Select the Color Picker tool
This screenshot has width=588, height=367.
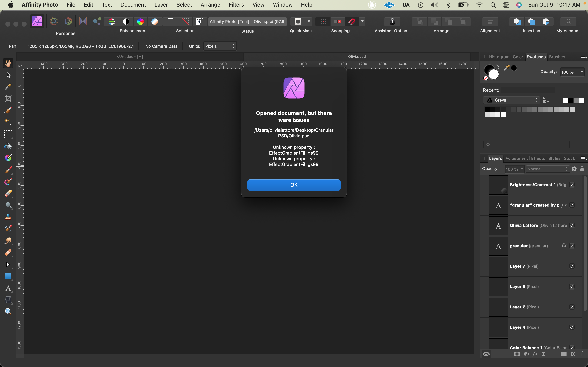8,87
